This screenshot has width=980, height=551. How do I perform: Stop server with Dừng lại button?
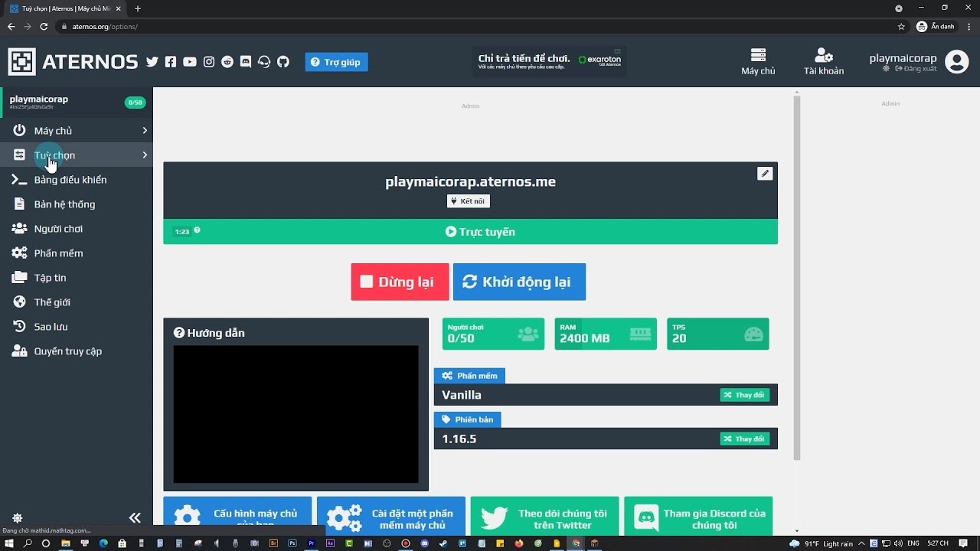click(x=400, y=282)
